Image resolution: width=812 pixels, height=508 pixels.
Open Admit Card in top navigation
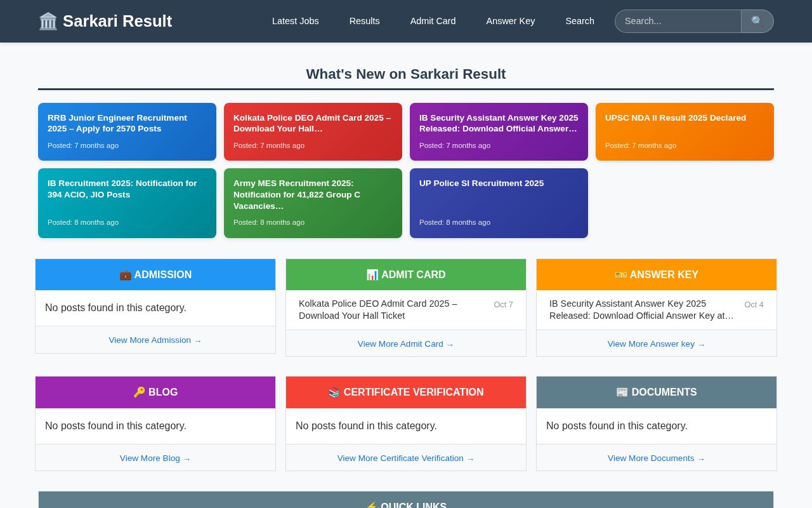coord(433,21)
